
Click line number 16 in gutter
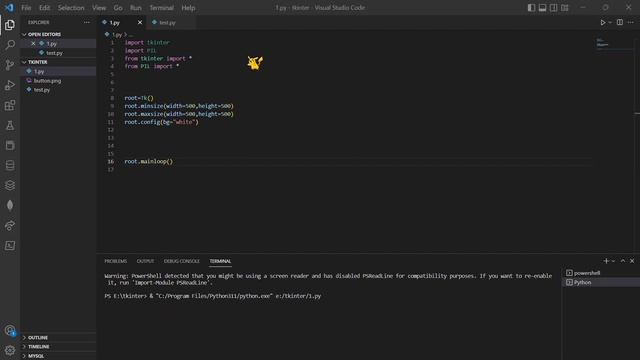coord(111,162)
